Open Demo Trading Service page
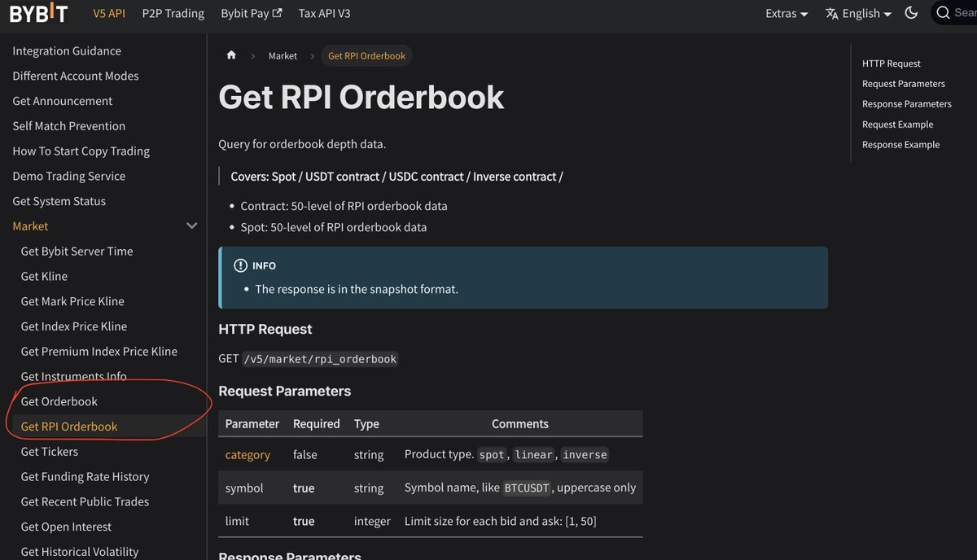 coord(69,176)
